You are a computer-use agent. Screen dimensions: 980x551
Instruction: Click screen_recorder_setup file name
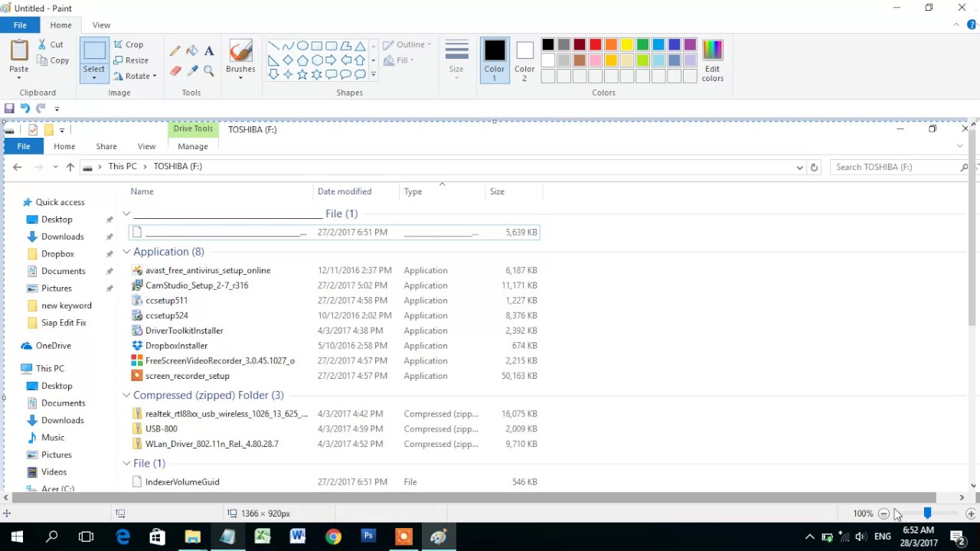pyautogui.click(x=188, y=376)
